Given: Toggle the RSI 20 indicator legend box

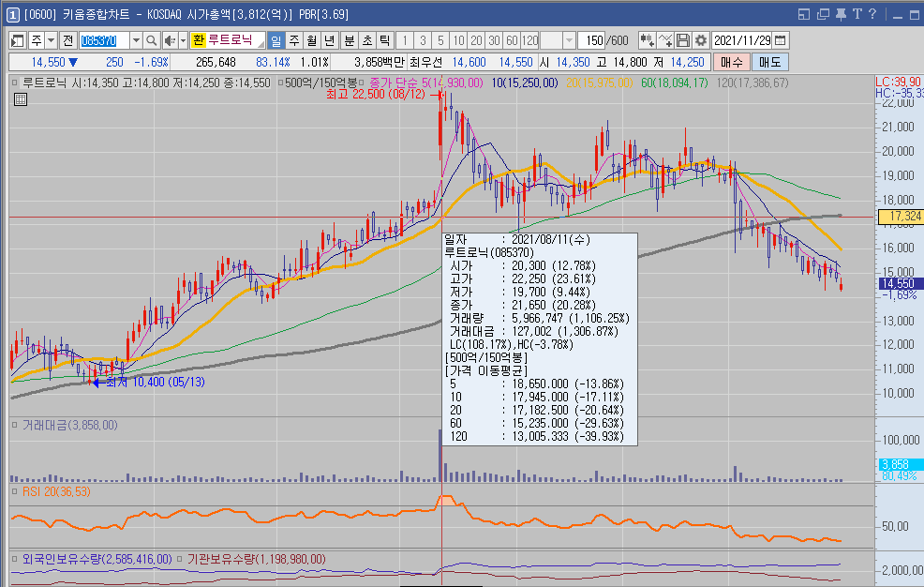Looking at the screenshot, I should pos(15,491).
